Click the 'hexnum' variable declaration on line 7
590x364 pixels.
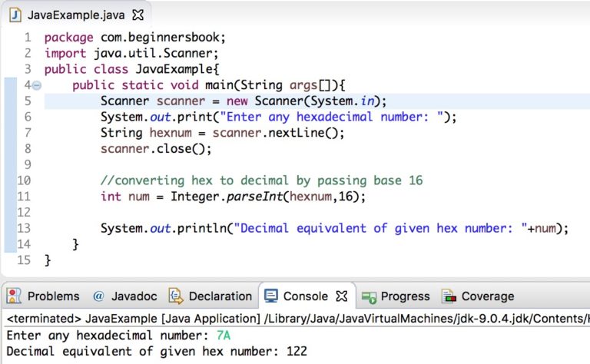click(171, 133)
